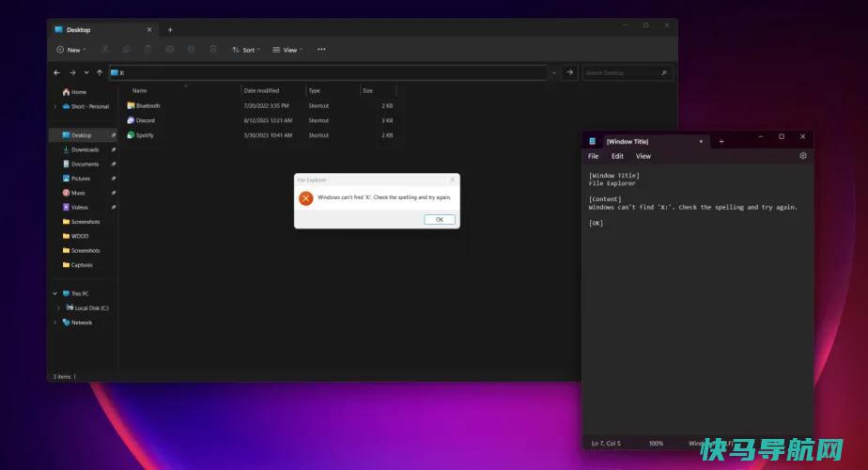Go back with the left arrow button
868x470 pixels.
point(56,72)
